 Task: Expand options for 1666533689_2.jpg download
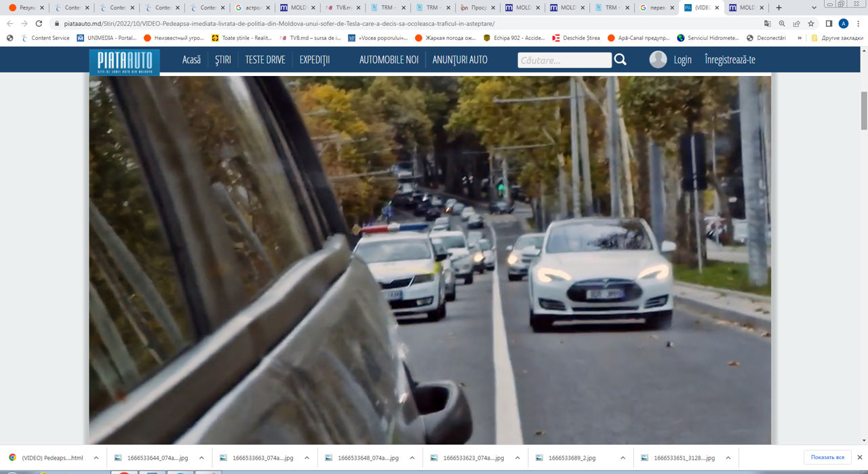click(623, 458)
